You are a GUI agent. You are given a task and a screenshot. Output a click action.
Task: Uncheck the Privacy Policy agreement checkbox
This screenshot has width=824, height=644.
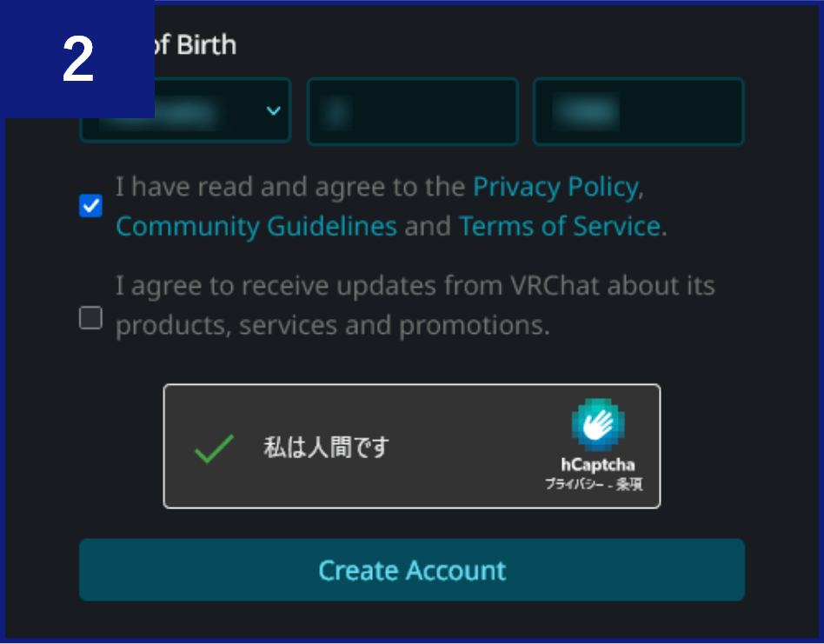[x=90, y=206]
